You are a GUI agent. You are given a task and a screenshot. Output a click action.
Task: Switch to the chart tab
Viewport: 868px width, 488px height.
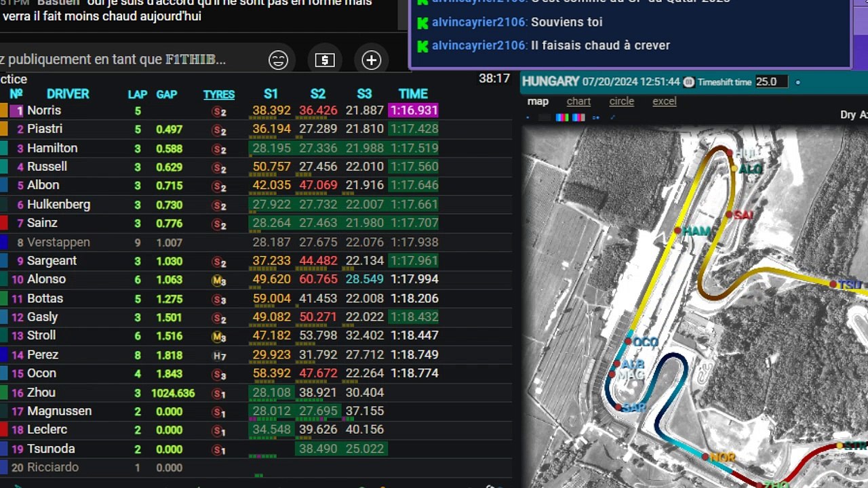(x=578, y=101)
